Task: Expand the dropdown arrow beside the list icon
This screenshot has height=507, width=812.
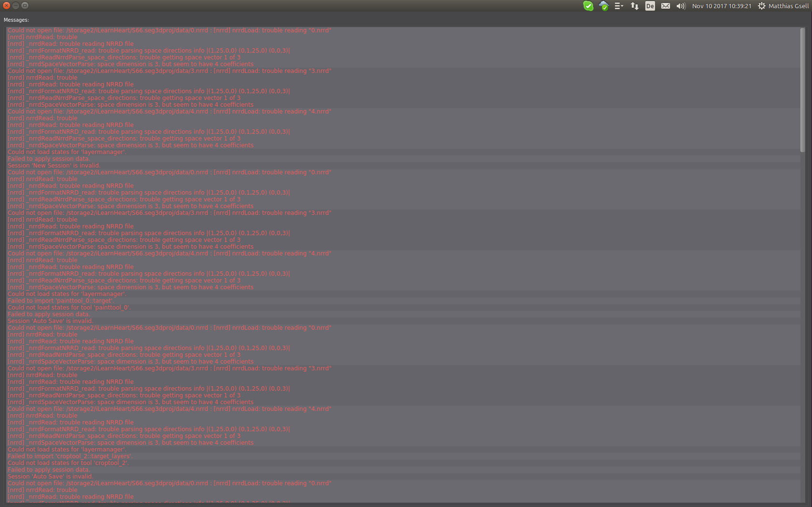Action: (x=623, y=6)
